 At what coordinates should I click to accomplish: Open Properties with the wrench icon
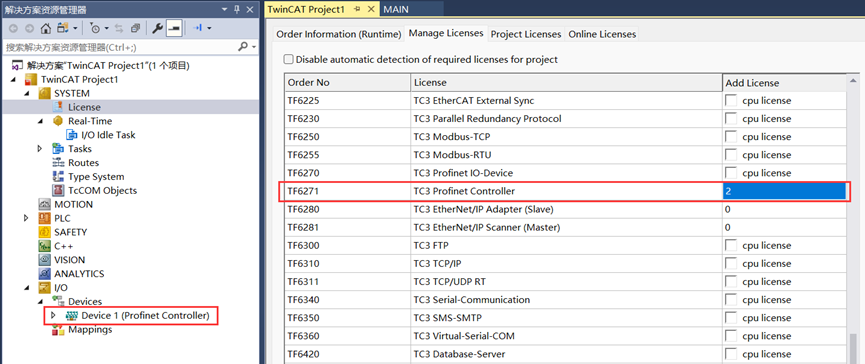click(x=157, y=28)
